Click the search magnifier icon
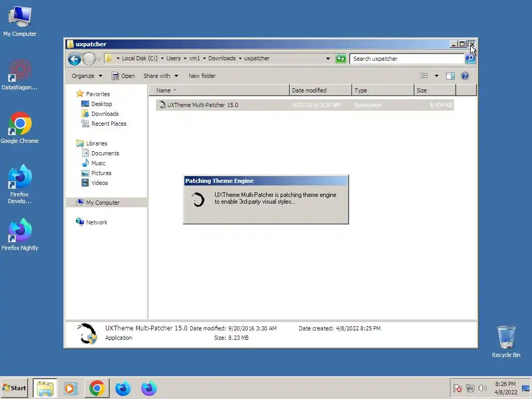 click(x=470, y=59)
